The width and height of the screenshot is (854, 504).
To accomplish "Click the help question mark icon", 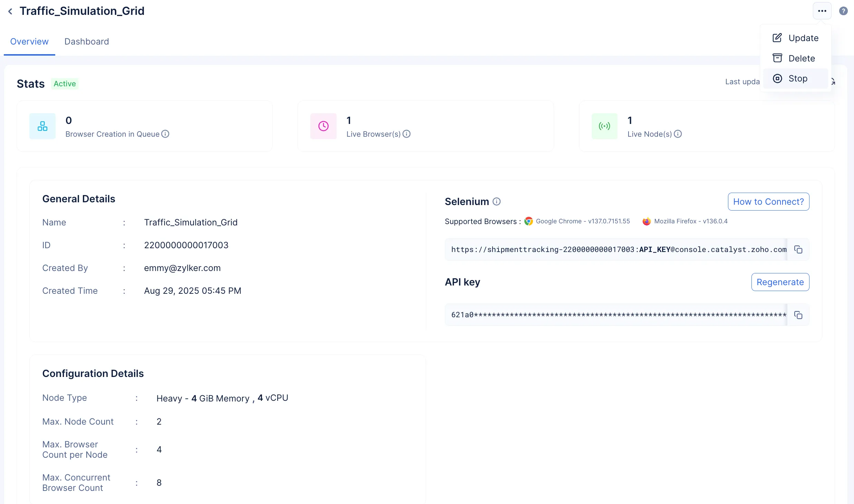I will click(843, 11).
